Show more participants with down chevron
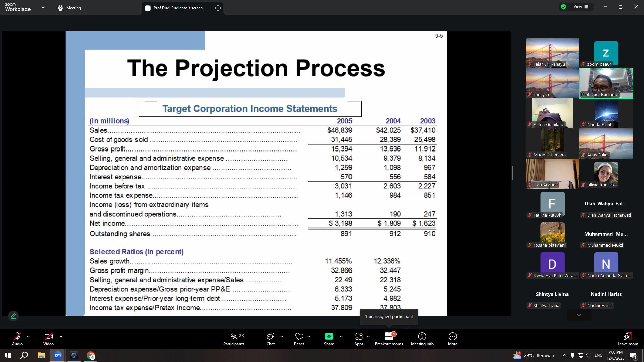Image resolution: width=644 pixels, height=362 pixels. point(579,315)
